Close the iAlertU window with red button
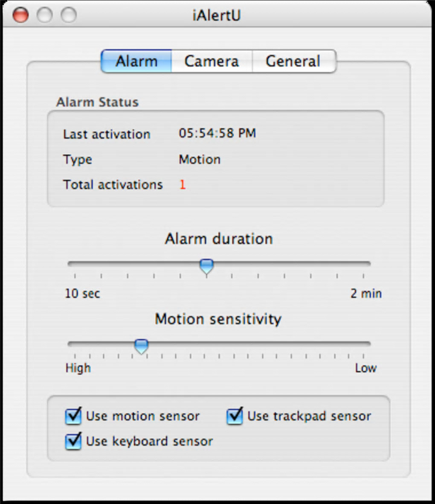The height and width of the screenshot is (504, 435). (x=20, y=16)
